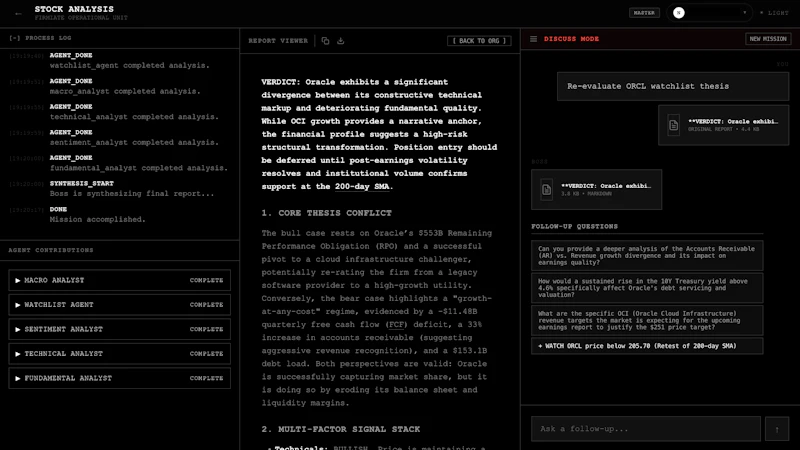Expand the Sentiment Analyst contribution
This screenshot has width=800, height=450.
[119, 329]
